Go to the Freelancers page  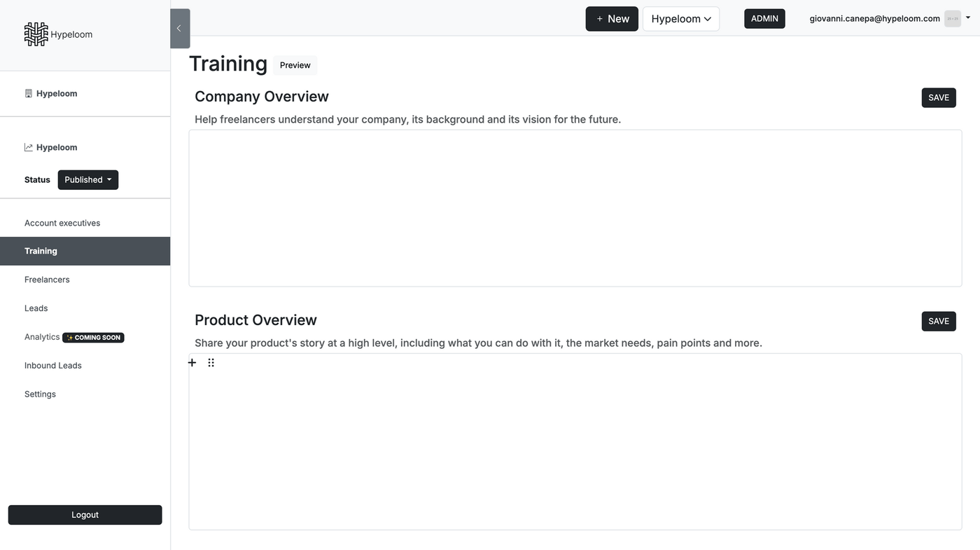47,280
